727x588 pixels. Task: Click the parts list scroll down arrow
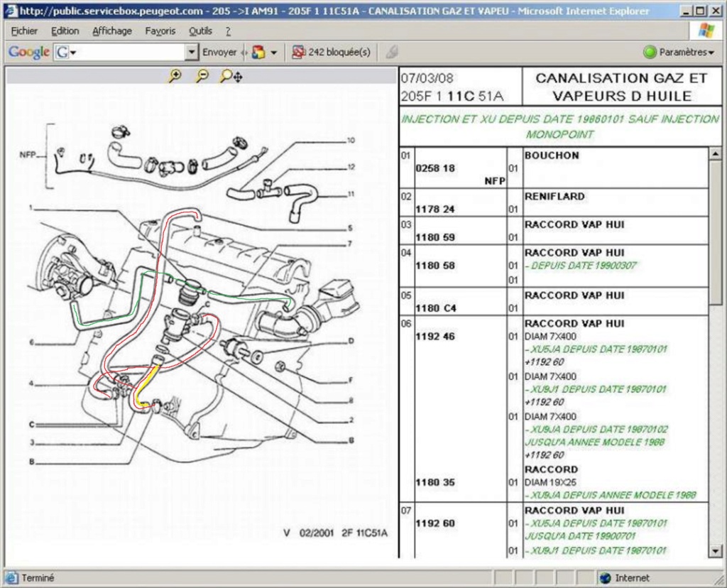point(715,551)
